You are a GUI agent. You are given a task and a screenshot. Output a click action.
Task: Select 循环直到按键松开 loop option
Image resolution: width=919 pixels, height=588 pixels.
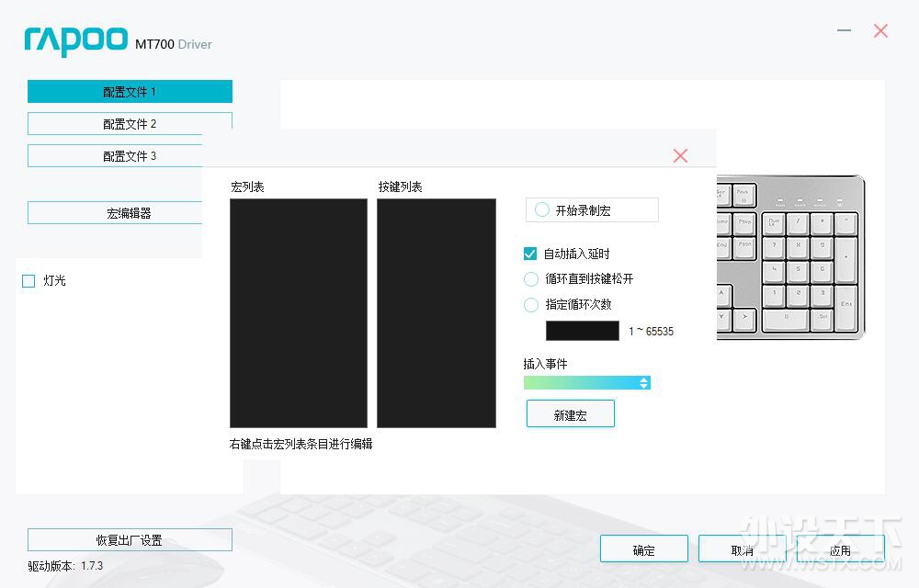tap(531, 278)
